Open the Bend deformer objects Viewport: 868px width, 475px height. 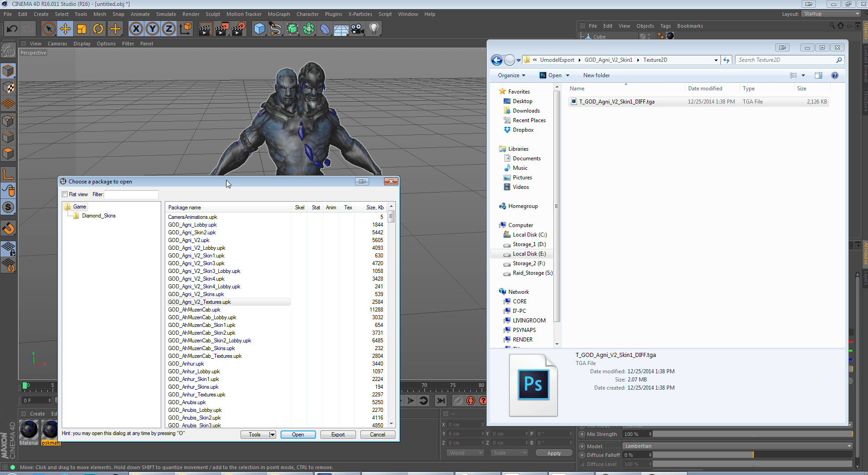click(x=325, y=29)
